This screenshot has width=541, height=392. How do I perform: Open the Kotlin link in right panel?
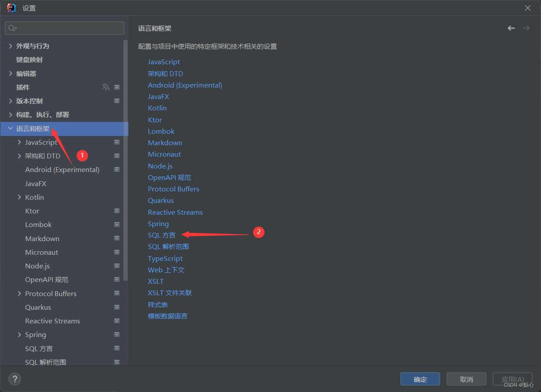tap(157, 108)
